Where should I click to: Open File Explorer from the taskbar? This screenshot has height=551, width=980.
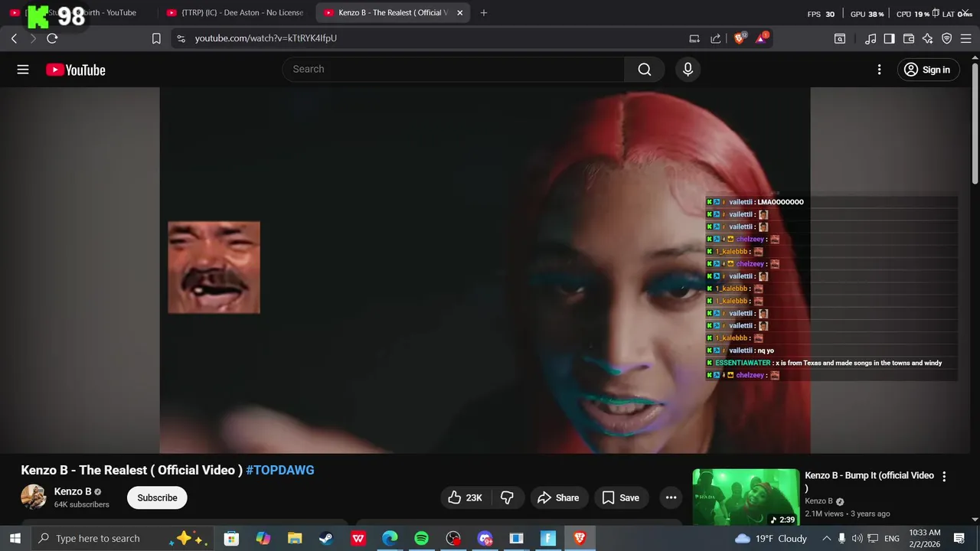coord(295,538)
